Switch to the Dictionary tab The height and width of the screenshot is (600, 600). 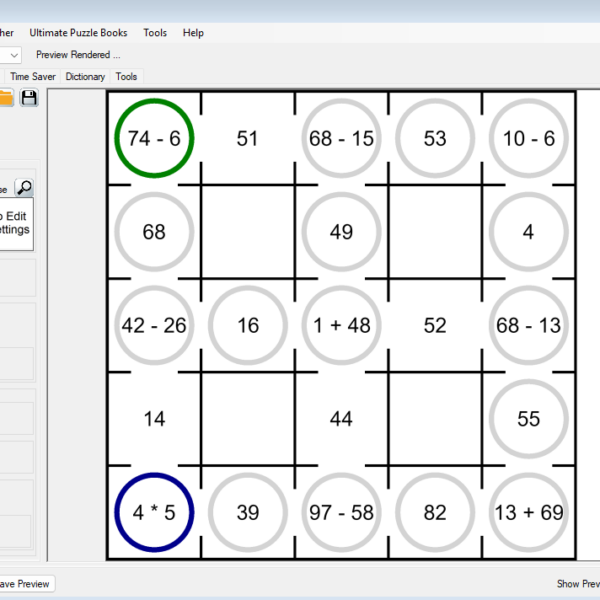(85, 76)
